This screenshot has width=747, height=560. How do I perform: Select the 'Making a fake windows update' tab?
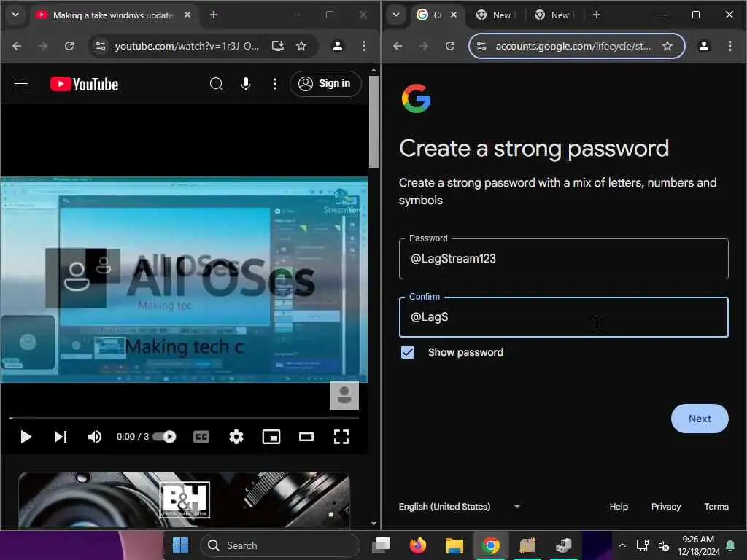[x=112, y=15]
